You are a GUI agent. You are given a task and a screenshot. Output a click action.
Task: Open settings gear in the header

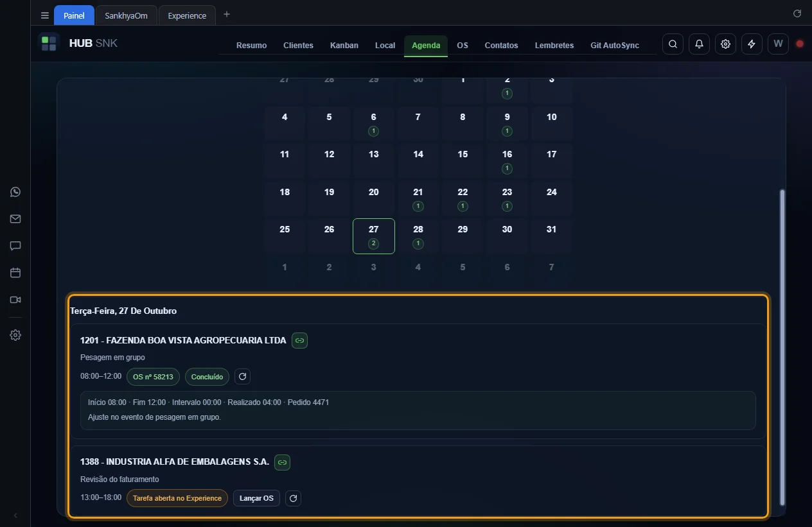(725, 44)
